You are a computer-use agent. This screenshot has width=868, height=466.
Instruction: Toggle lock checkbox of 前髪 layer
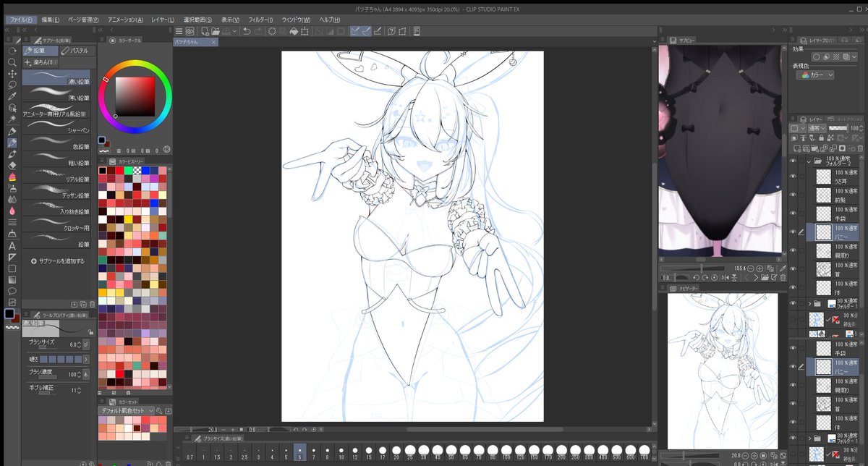point(801,195)
